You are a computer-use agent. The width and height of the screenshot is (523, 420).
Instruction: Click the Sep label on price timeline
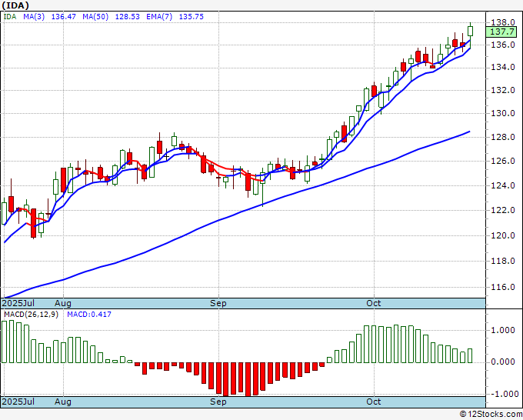(x=218, y=303)
